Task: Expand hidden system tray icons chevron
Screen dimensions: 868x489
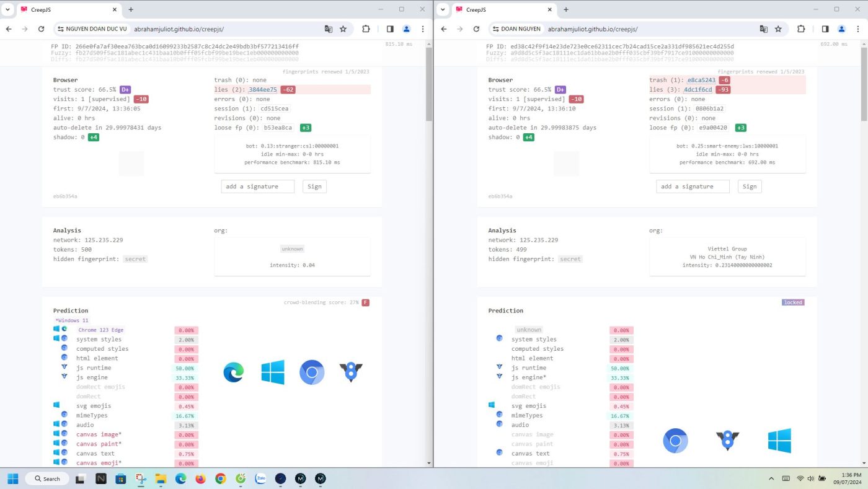Action: [771, 478]
